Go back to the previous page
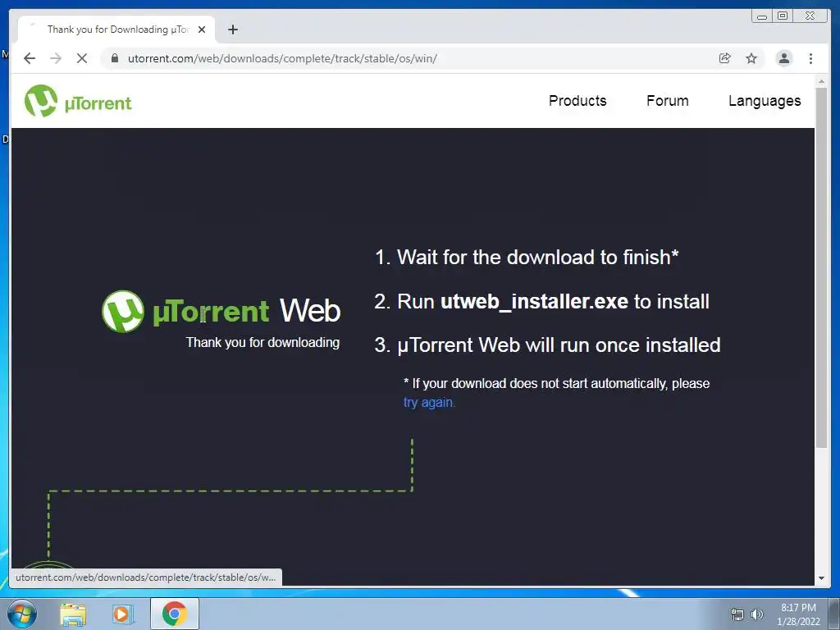Screen dimensions: 840x630 (30, 58)
